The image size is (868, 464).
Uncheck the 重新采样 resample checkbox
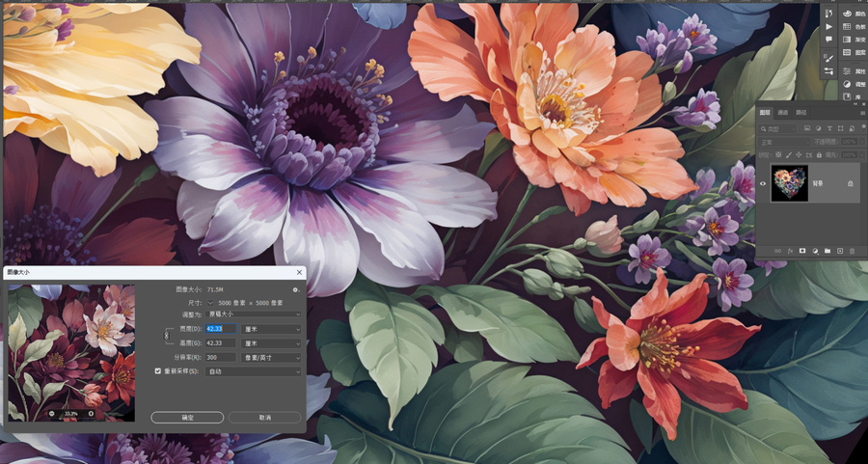click(x=158, y=371)
